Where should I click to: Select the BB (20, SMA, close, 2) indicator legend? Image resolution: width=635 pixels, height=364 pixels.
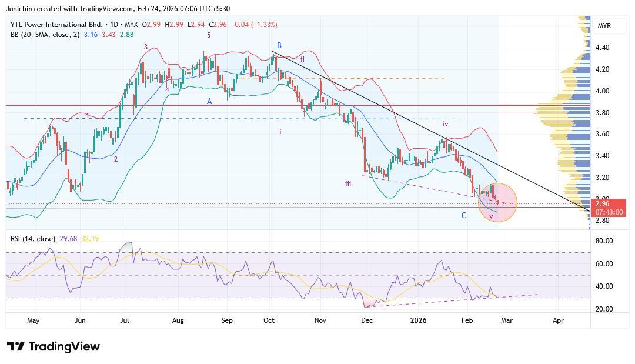tap(45, 35)
